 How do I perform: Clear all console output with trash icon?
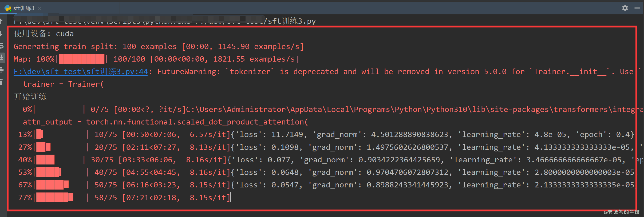coord(1,82)
